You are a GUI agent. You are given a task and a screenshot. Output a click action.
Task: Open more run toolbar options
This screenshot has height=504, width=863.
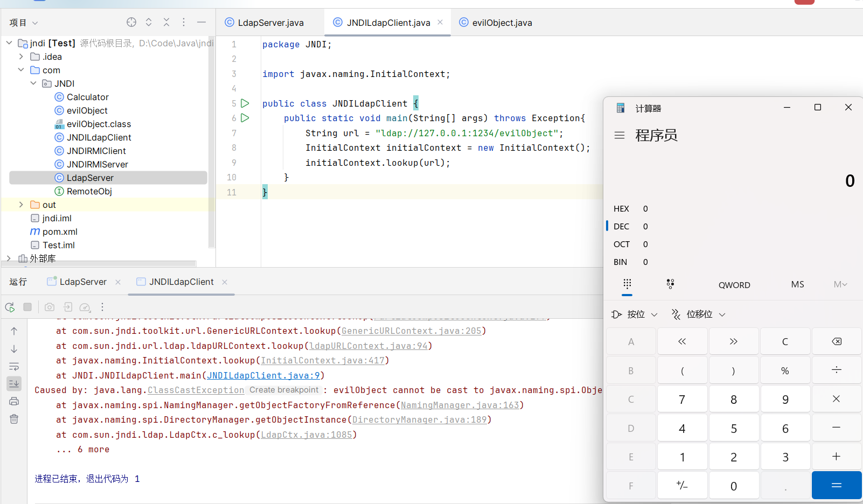point(102,307)
